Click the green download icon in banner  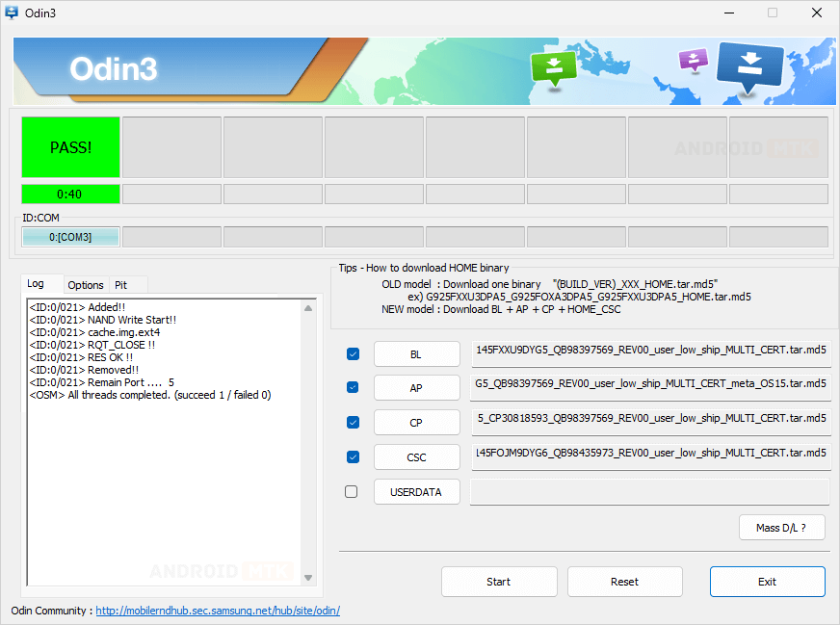click(553, 67)
